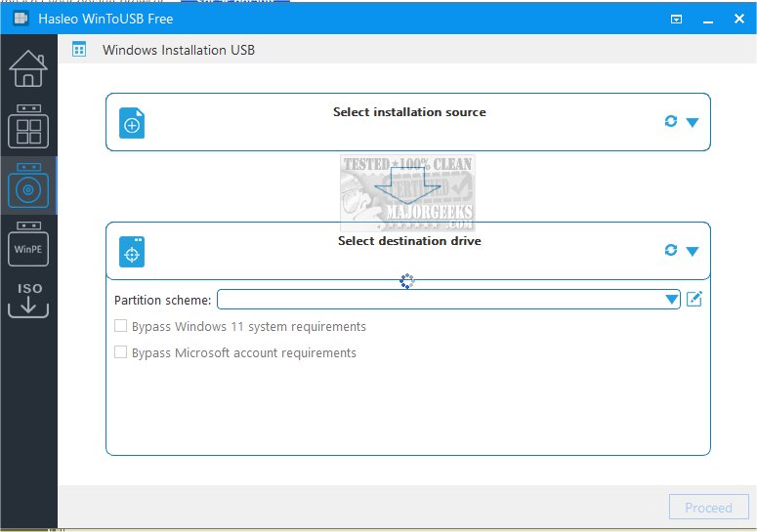Click the Partition scheme label
The width and height of the screenshot is (757, 532).
click(163, 300)
